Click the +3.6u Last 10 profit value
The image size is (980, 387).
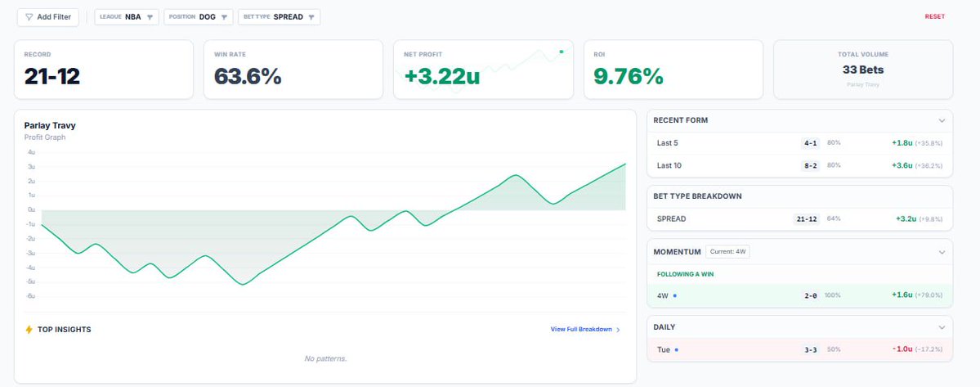[x=902, y=165]
